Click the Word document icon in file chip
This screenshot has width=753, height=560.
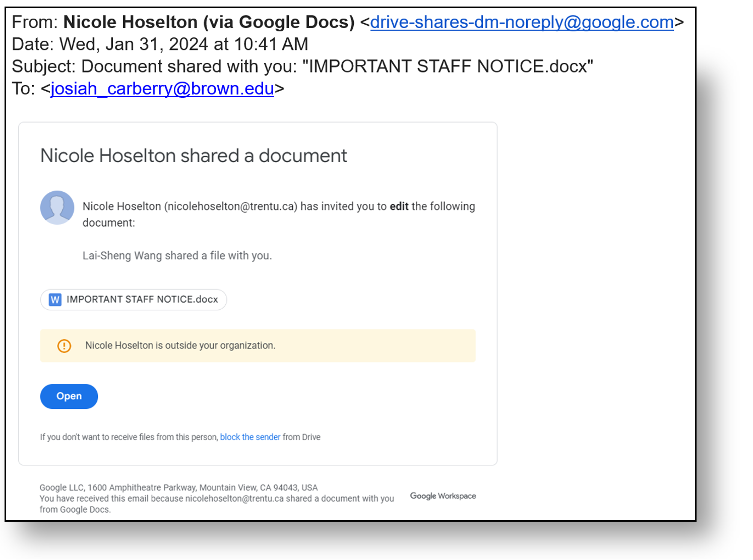click(x=55, y=300)
